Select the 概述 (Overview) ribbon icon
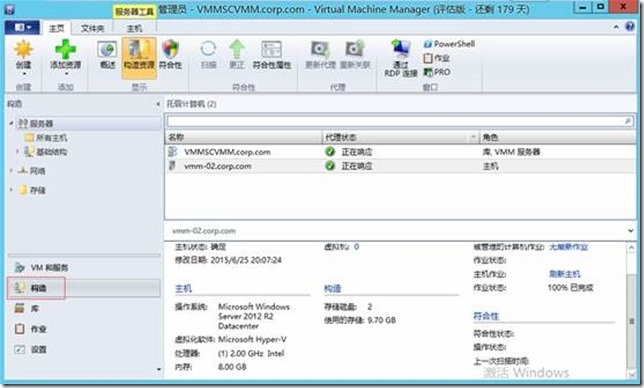 pos(107,50)
